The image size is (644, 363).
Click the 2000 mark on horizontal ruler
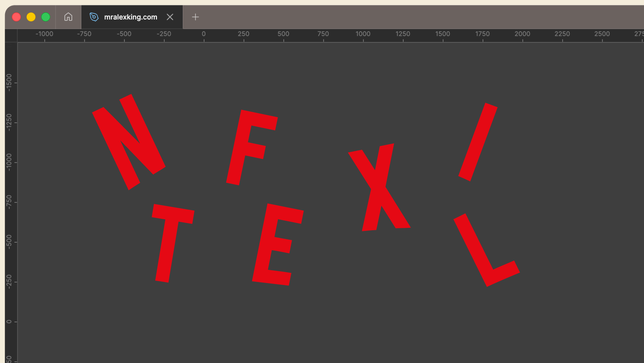522,34
